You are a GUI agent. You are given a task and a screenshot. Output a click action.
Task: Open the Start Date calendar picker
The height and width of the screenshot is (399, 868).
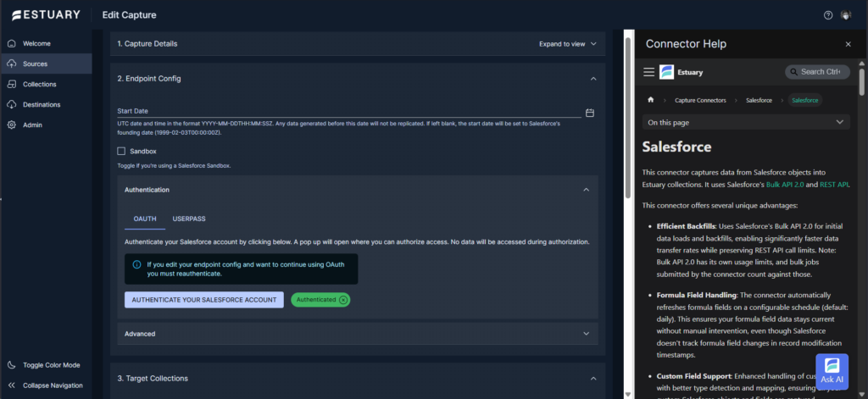click(x=590, y=113)
